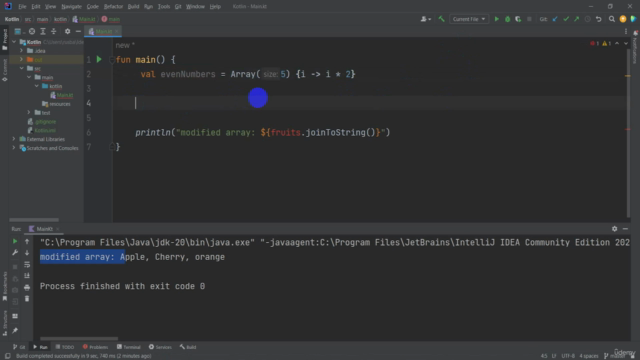The height and width of the screenshot is (360, 640).
Task: Run the program with green toolbar Run button
Action: click(x=497, y=19)
